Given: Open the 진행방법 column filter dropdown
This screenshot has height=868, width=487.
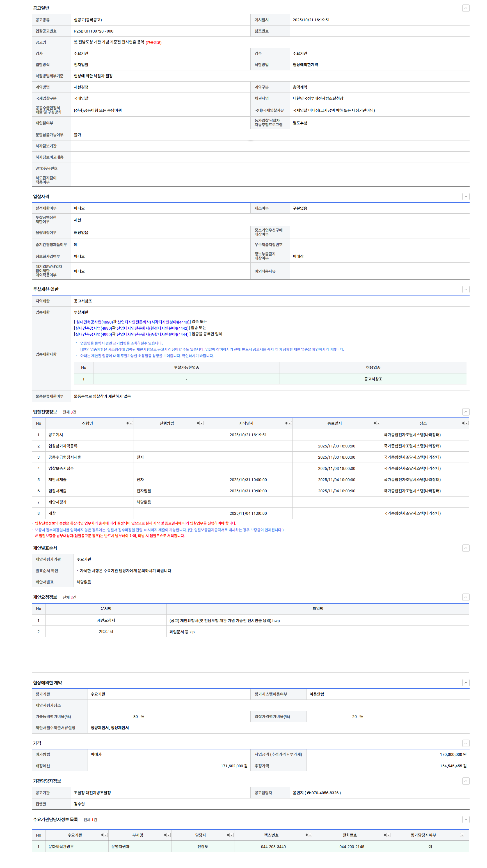Looking at the screenshot, I should pyautogui.click(x=201, y=423).
